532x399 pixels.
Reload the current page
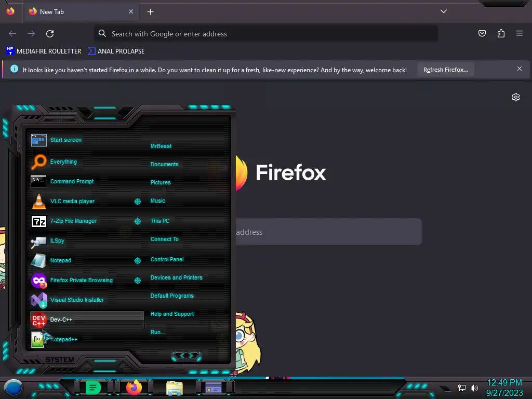point(50,34)
